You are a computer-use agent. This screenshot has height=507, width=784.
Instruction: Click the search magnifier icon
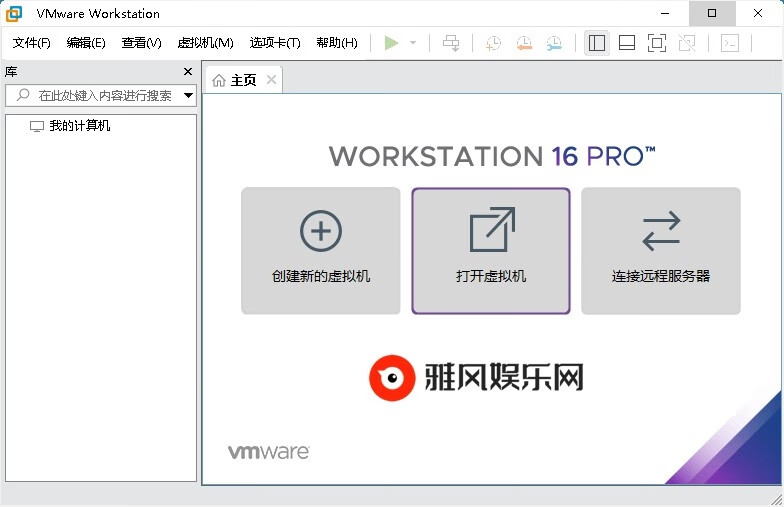23,95
